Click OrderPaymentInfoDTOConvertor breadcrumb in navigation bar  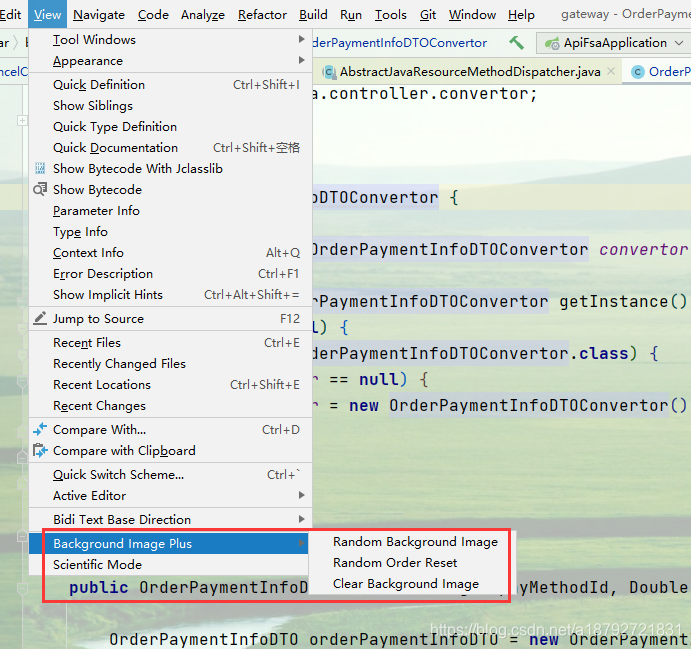pyautogui.click(x=400, y=43)
